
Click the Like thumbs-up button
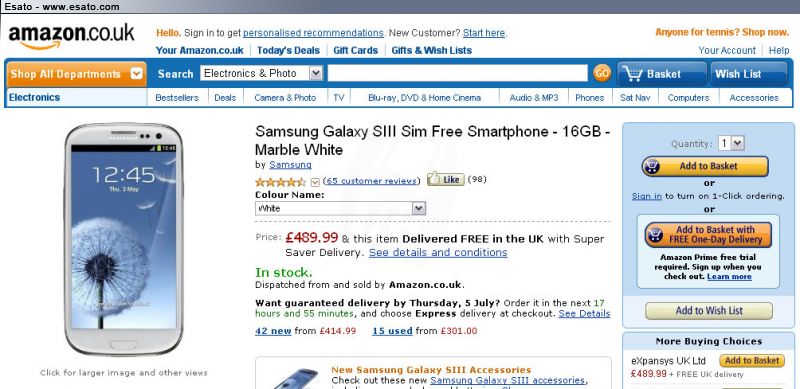tap(445, 179)
